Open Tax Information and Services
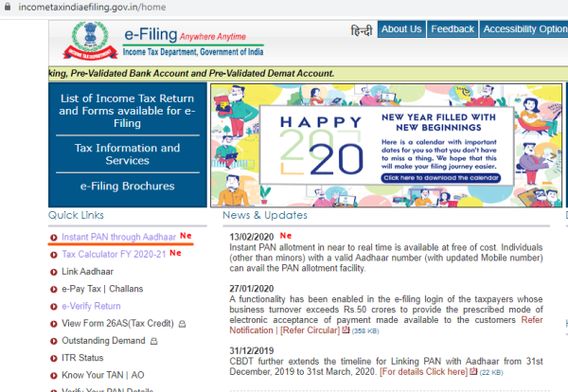The image size is (568, 392). coord(129,154)
